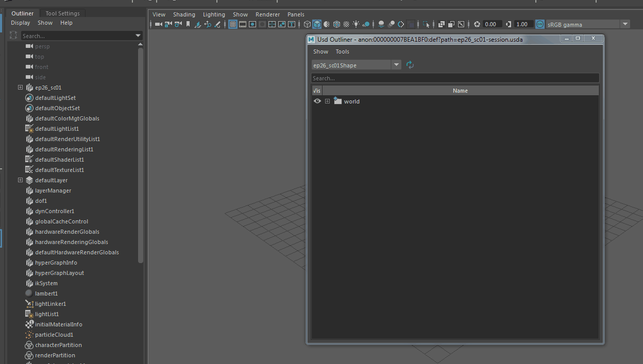Expand the ep26_sc01 node in the Outliner

coord(21,87)
